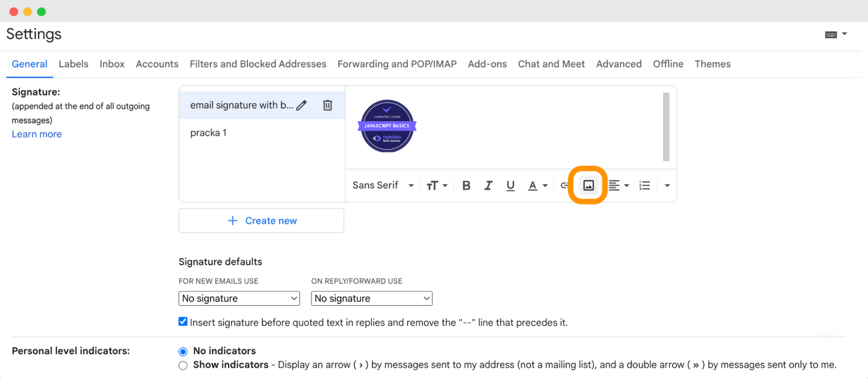Switch to the Labels tab
The width and height of the screenshot is (868, 379).
pos(73,64)
